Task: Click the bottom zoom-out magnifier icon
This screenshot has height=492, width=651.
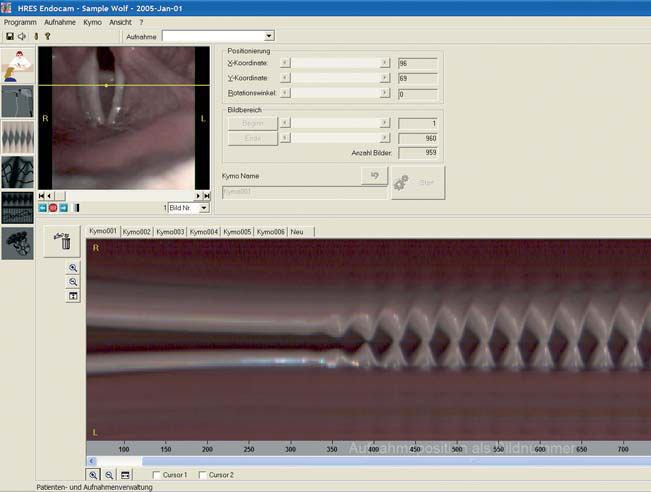Action: (x=108, y=474)
